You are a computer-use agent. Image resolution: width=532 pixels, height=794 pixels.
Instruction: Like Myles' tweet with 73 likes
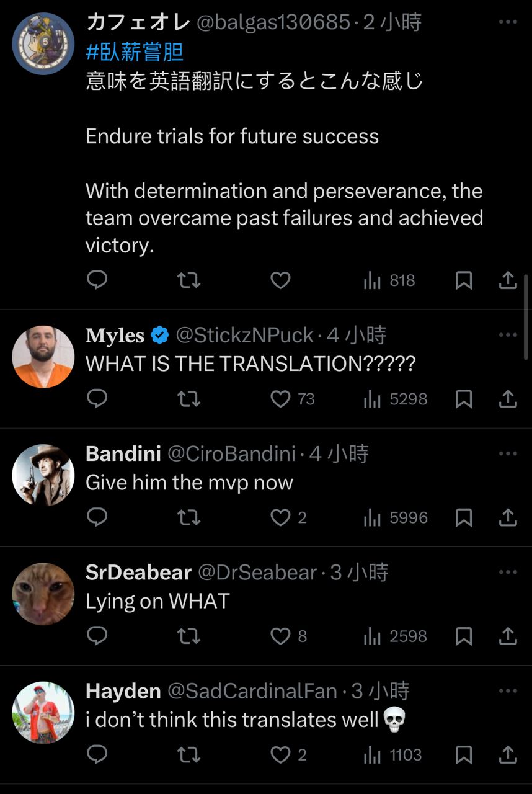tap(281, 399)
